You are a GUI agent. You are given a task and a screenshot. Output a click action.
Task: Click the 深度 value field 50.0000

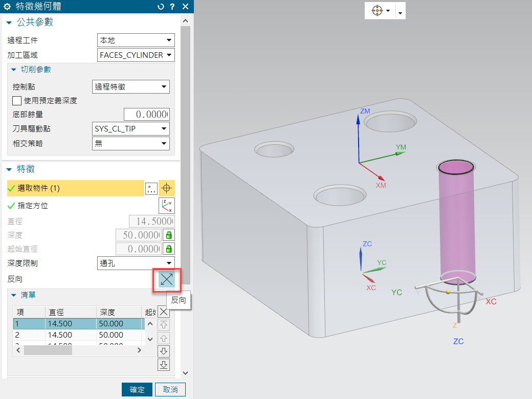[139, 235]
